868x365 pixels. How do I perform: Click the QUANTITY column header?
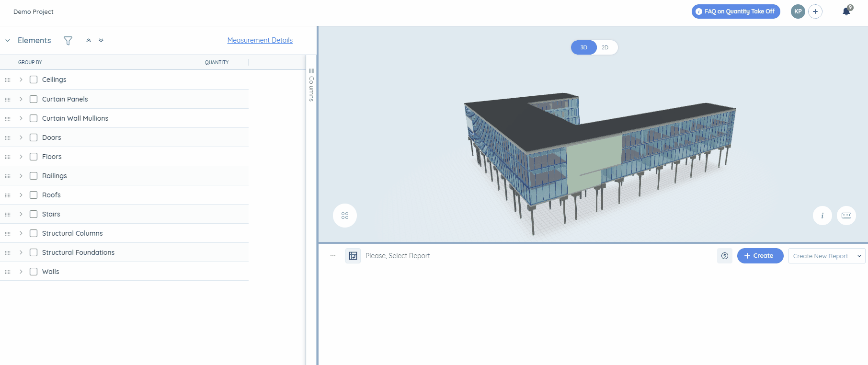(217, 62)
